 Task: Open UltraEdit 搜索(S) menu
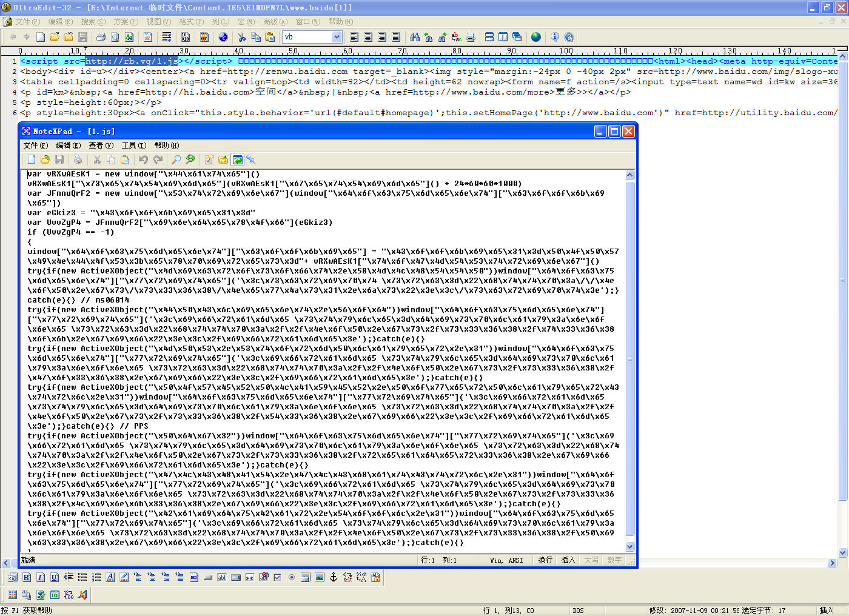[93, 21]
